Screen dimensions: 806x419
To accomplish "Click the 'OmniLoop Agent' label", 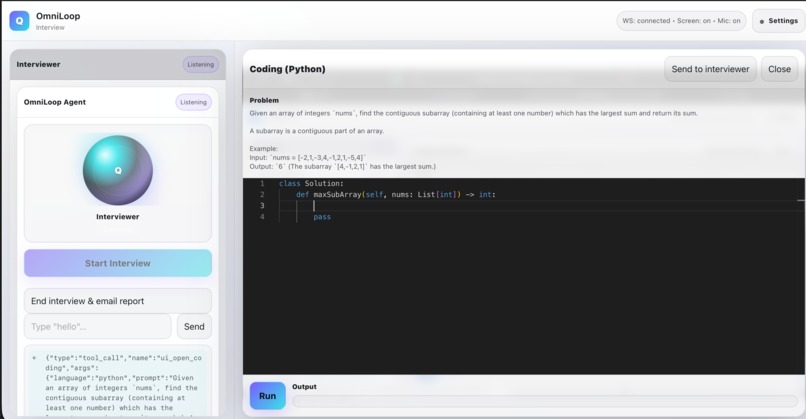I will [54, 102].
